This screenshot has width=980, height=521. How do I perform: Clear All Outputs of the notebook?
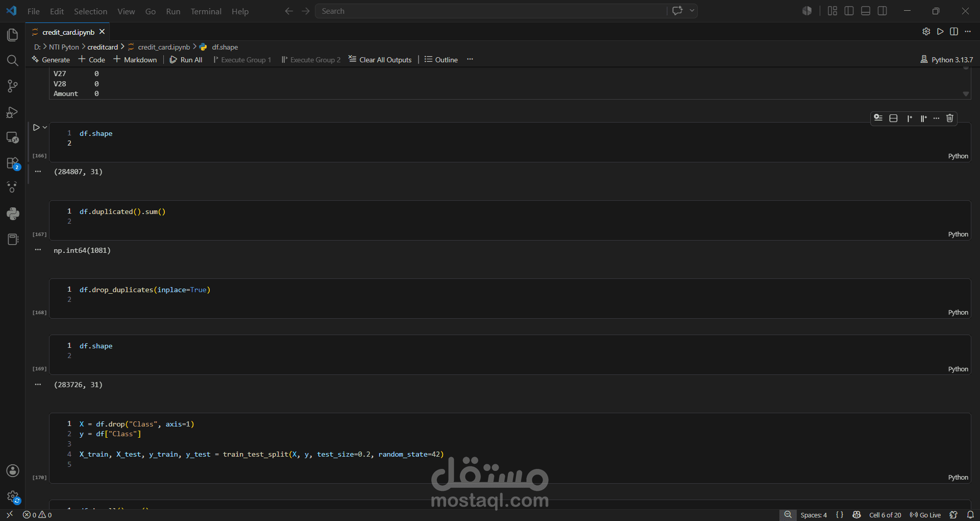(x=380, y=60)
